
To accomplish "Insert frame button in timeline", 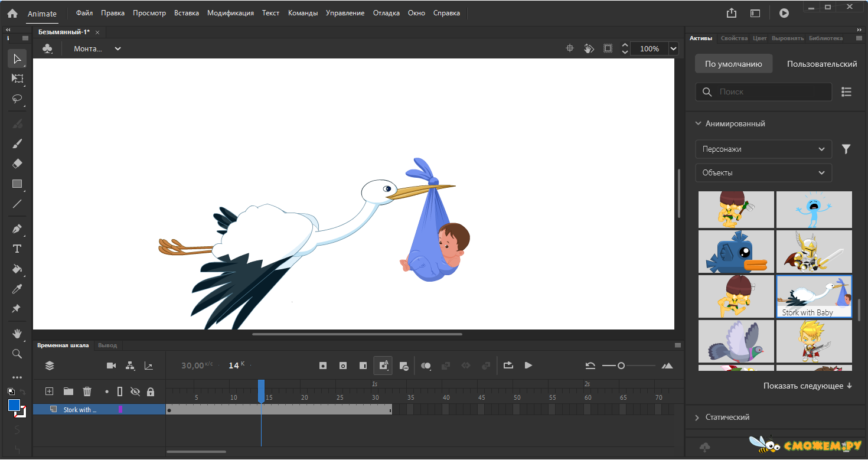I will (x=363, y=366).
